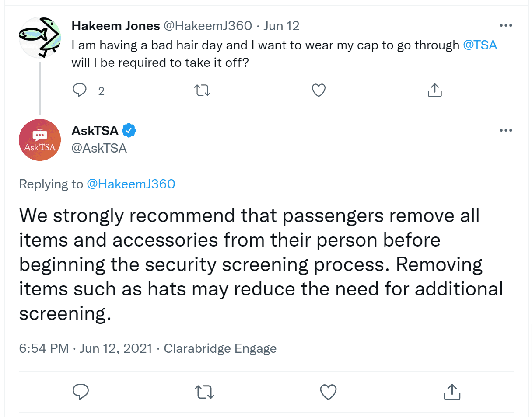This screenshot has height=417, width=532.
Task: Retweet Hakeem Jones's cap question
Action: tap(202, 90)
